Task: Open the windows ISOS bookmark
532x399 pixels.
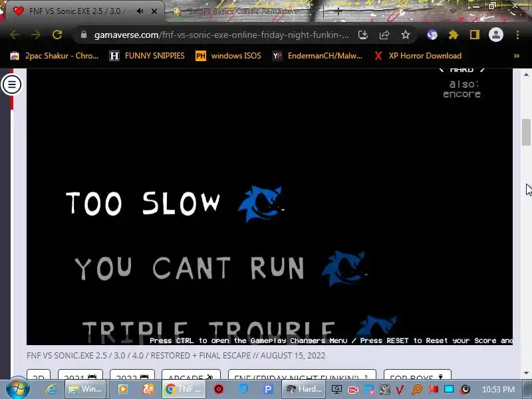Action: pyautogui.click(x=228, y=56)
